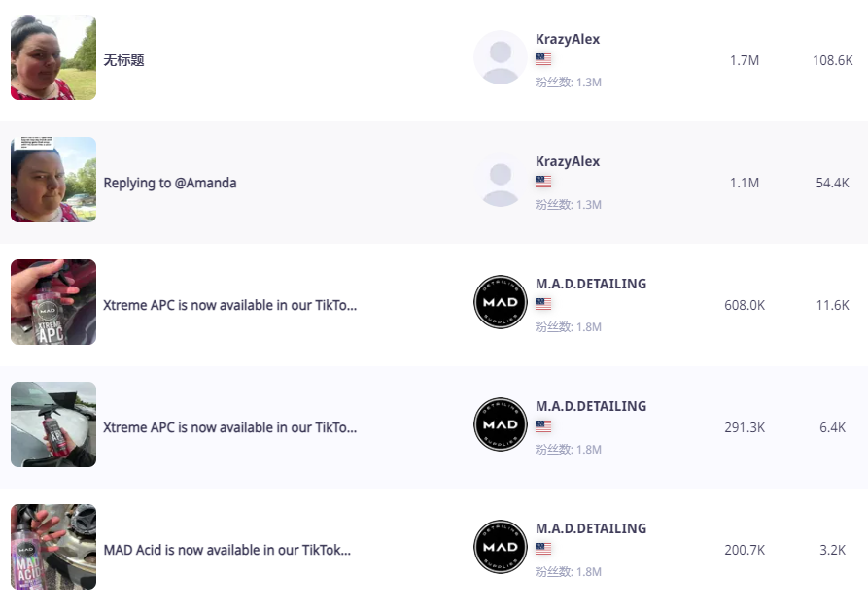This screenshot has height=608, width=868.
Task: Open KrazyAlex profile name in first row
Action: pyautogui.click(x=568, y=39)
